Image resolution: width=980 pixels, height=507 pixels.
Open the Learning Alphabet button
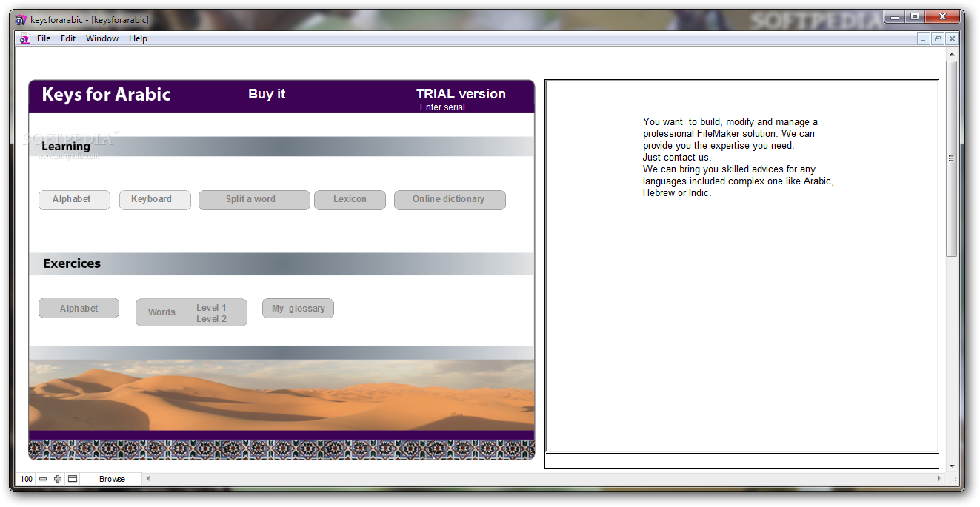(74, 200)
